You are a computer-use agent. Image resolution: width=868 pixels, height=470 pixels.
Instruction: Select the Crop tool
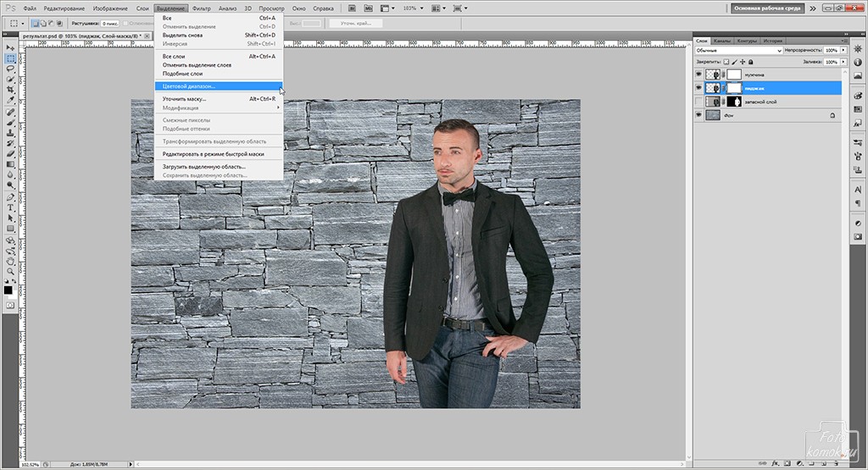pos(10,90)
